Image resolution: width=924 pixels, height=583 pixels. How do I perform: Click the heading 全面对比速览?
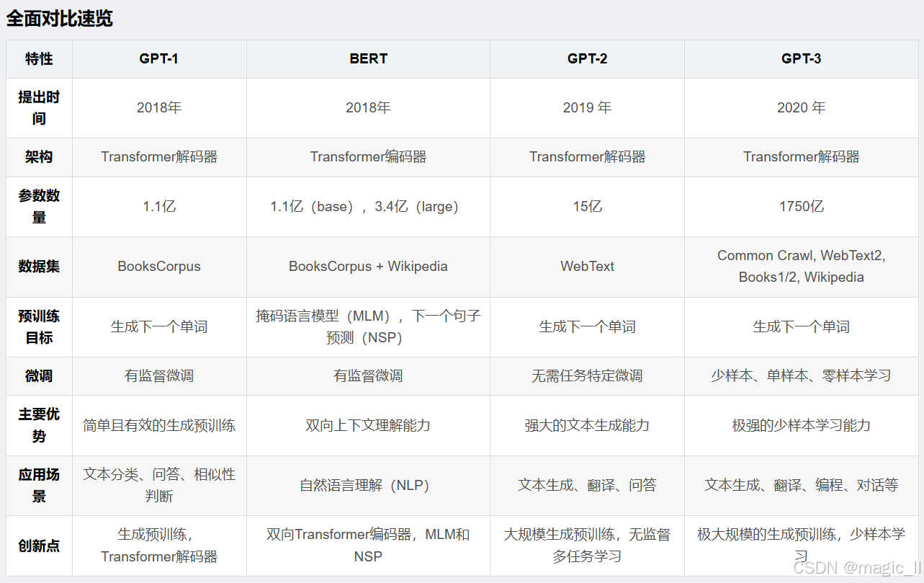point(60,19)
